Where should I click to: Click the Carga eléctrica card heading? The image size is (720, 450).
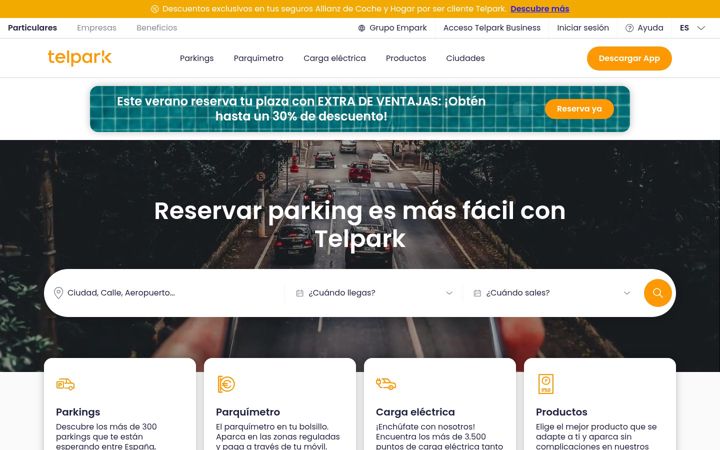click(415, 412)
